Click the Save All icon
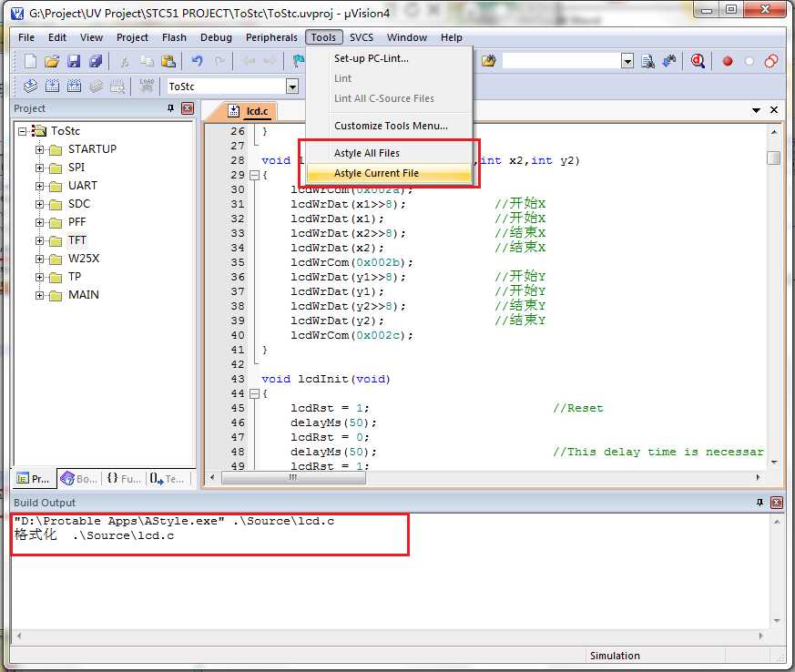 point(96,61)
